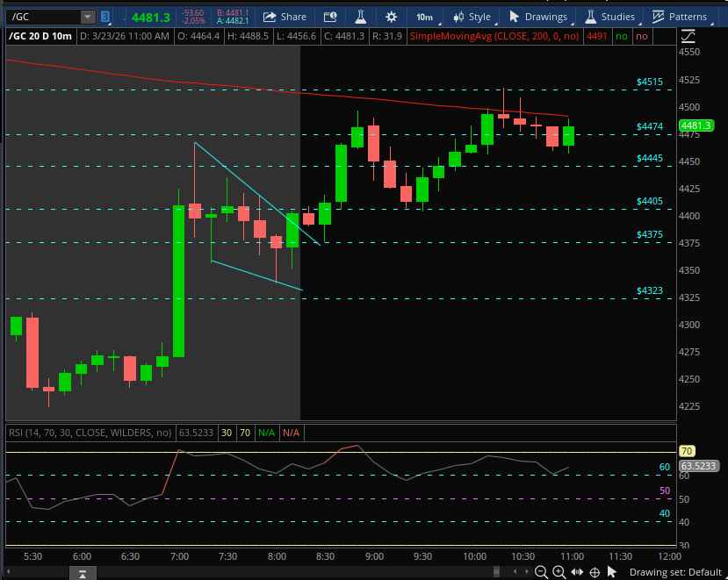Click into the /GC symbol input field
This screenshot has width=728, height=580.
click(43, 18)
